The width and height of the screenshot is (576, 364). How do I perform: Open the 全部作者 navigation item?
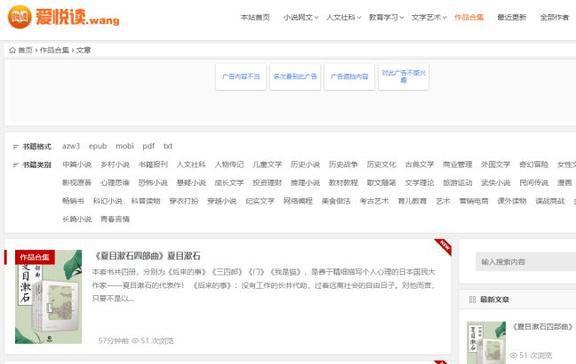tap(554, 17)
